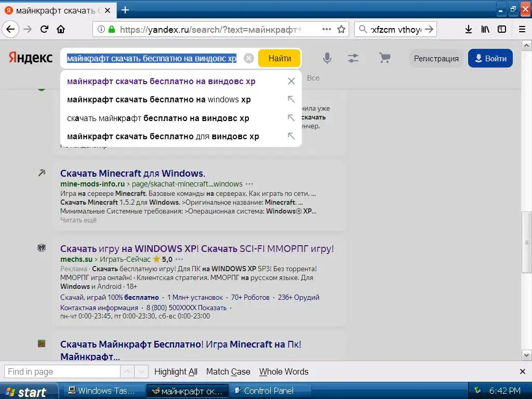Click the page scrollbar up arrow
This screenshot has width=532, height=399.
pos(526,45)
